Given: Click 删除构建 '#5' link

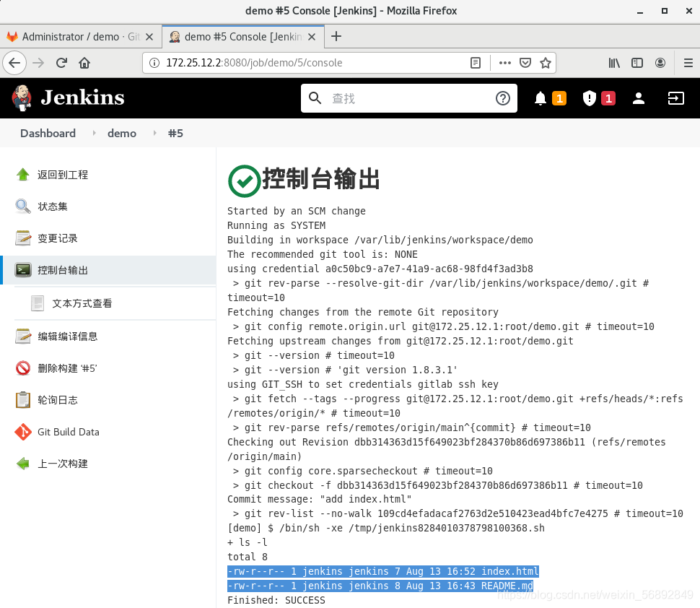Looking at the screenshot, I should 67,368.
